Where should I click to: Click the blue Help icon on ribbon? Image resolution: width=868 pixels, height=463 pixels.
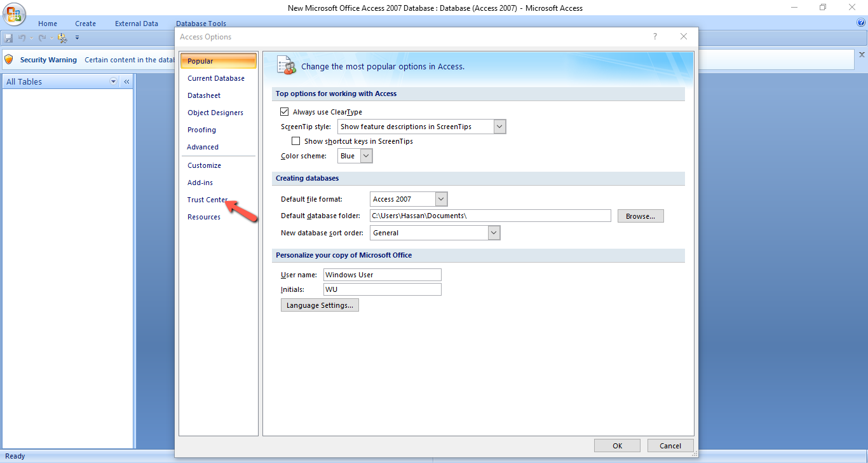pyautogui.click(x=861, y=23)
